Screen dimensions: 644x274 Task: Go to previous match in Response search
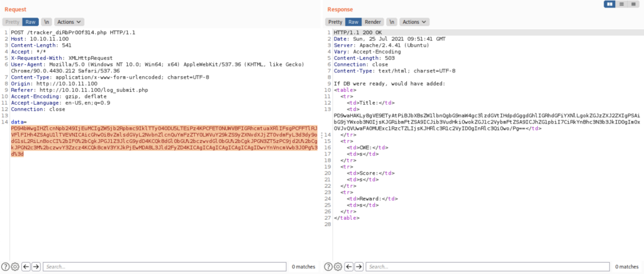pyautogui.click(x=350, y=266)
